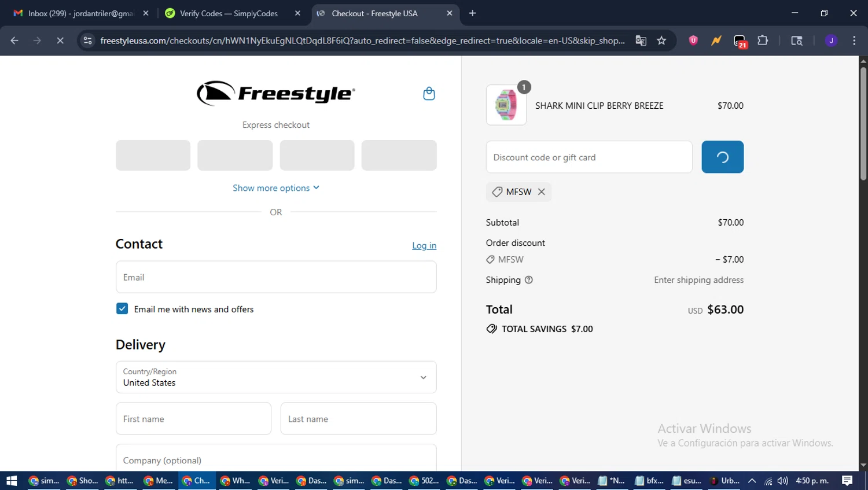This screenshot has width=868, height=490.
Task: Open the volume tray icon
Action: [x=782, y=481]
